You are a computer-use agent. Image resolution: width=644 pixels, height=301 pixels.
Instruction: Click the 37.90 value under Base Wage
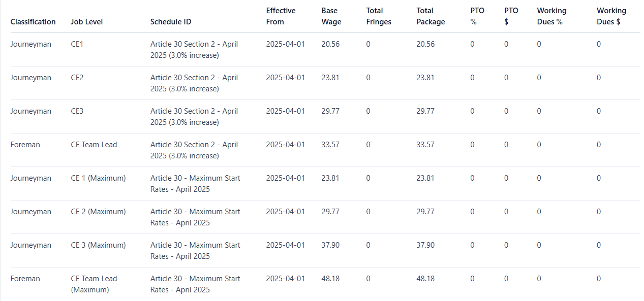click(x=330, y=245)
